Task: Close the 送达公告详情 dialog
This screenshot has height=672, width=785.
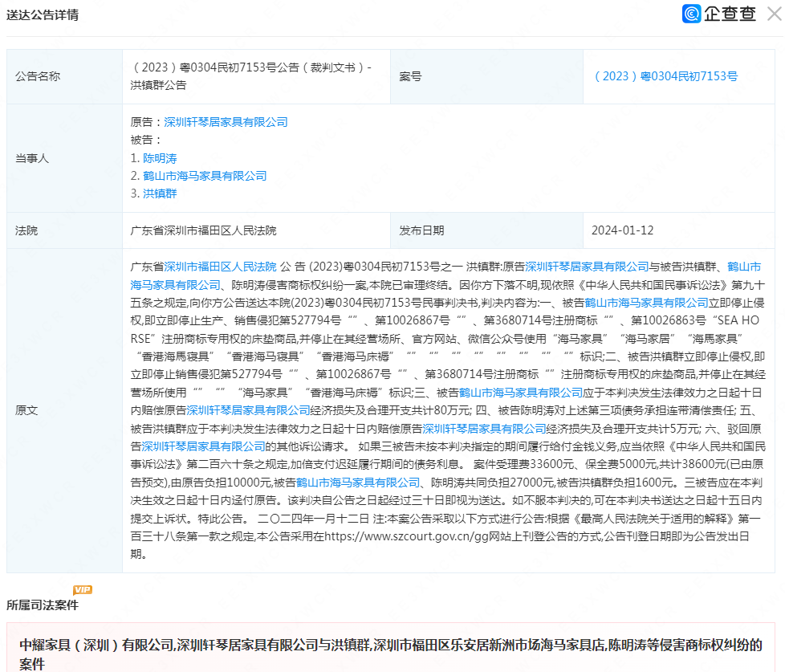Action: coord(774,14)
